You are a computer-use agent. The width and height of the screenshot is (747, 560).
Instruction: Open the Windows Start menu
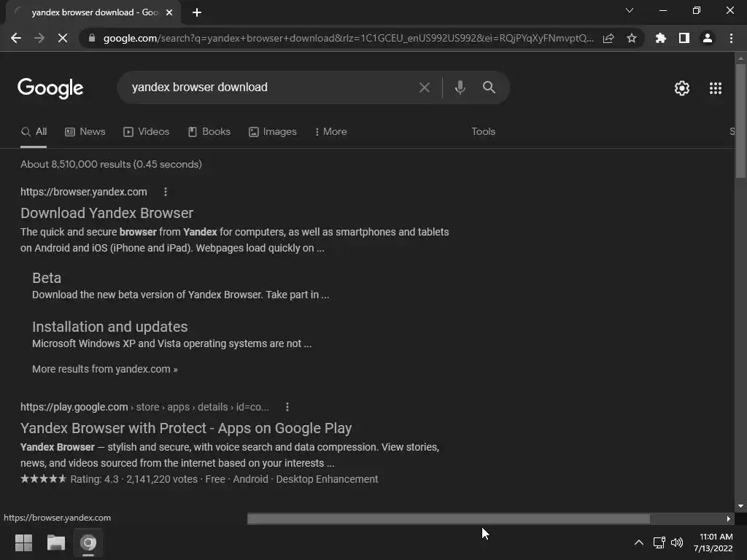click(23, 542)
